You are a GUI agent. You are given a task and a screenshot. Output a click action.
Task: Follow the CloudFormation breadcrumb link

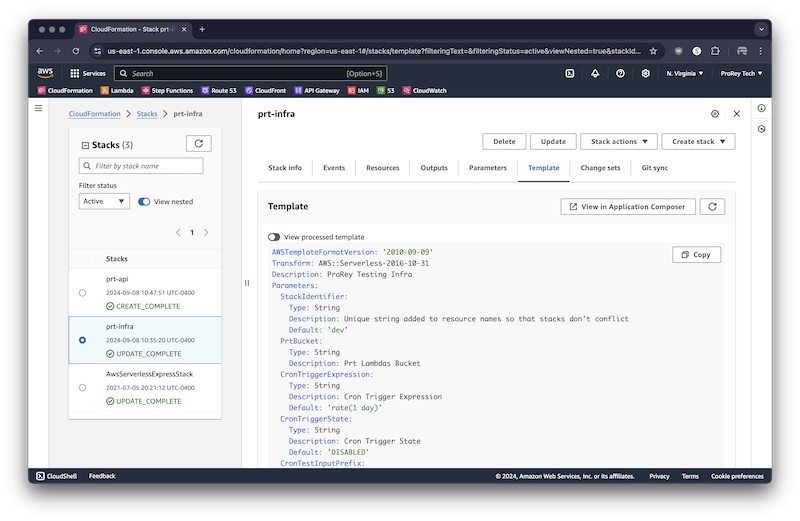[x=94, y=114]
